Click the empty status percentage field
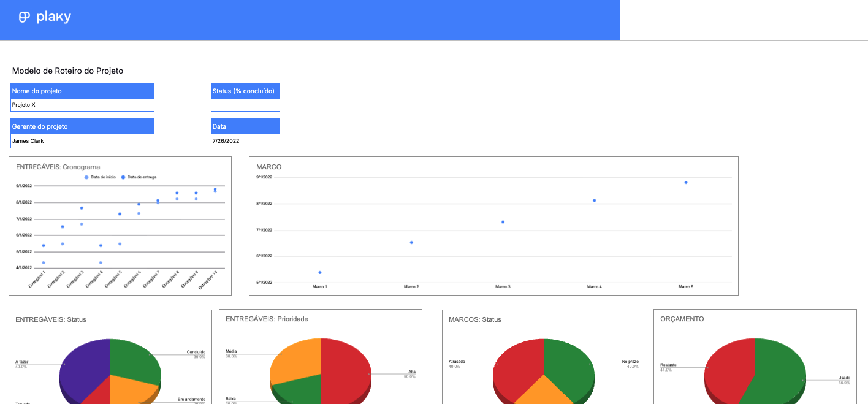 [245, 105]
